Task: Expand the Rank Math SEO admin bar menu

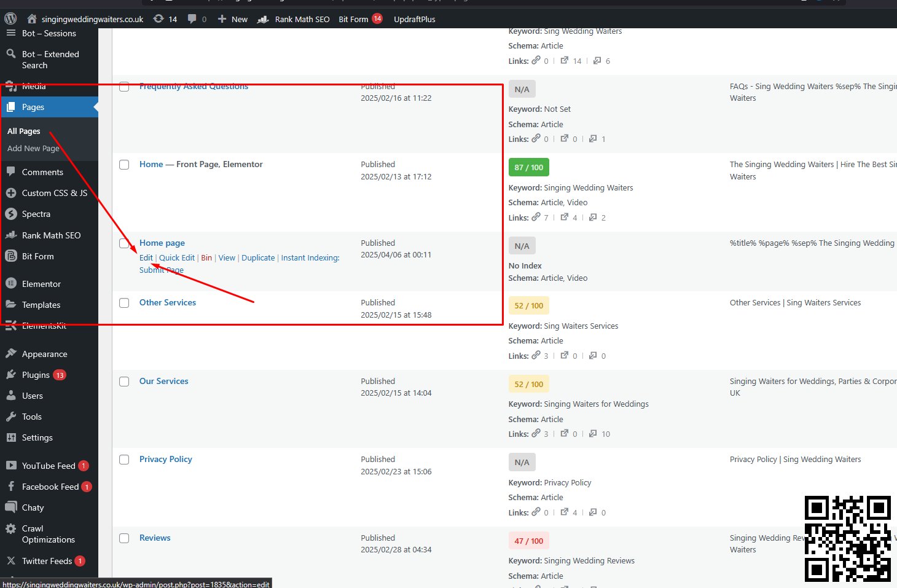Action: [x=294, y=19]
